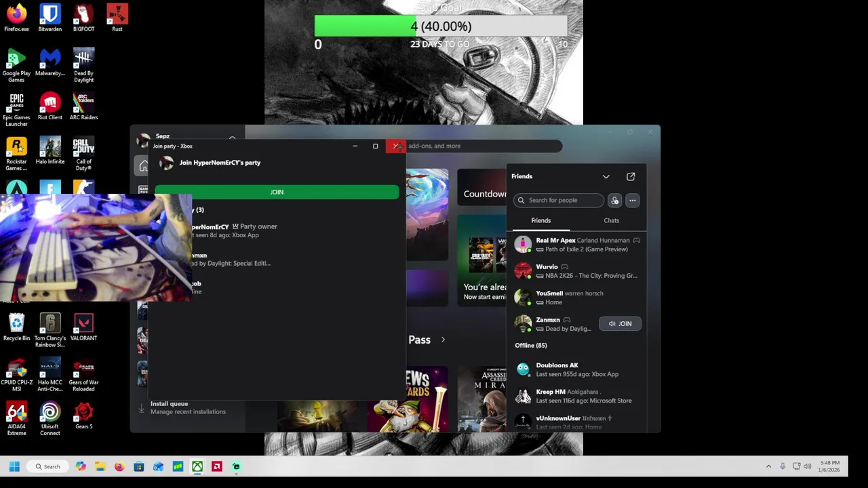Open the Friends panel more options button

tap(632, 200)
